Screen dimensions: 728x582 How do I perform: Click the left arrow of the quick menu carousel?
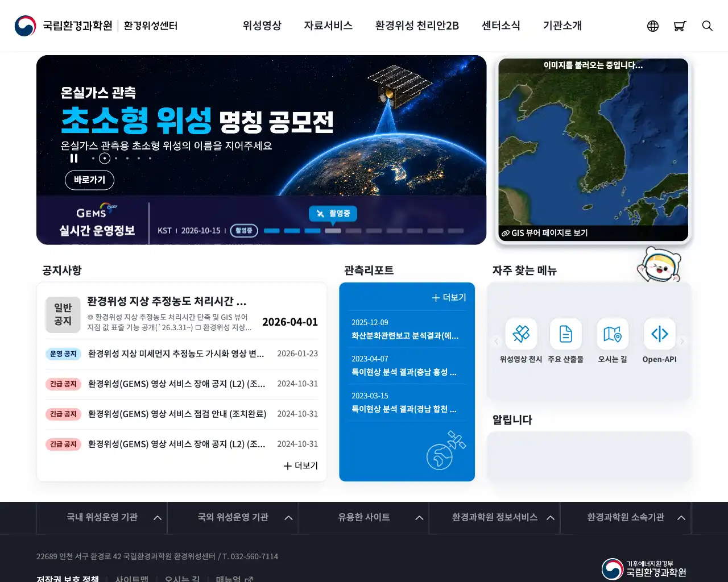(496, 341)
